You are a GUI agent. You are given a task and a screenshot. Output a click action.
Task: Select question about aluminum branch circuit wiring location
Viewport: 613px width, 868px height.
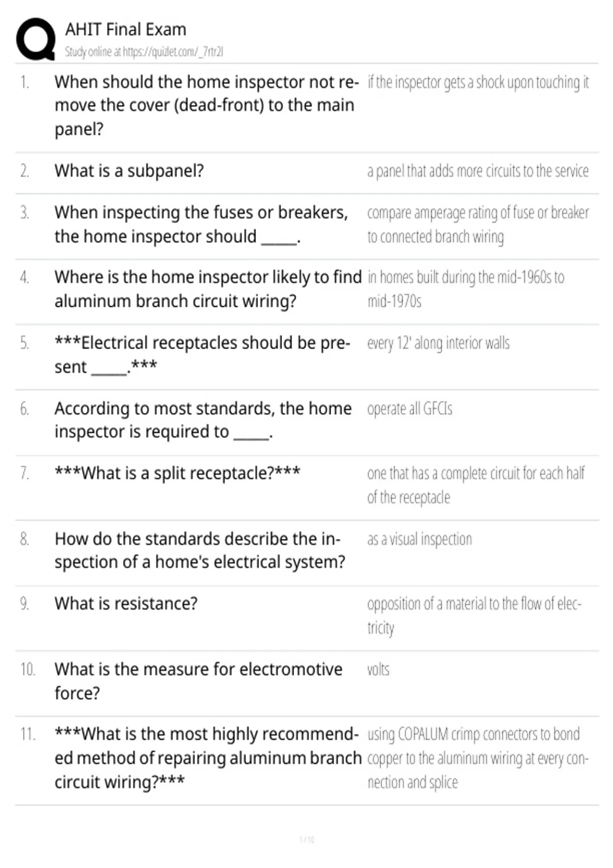208,289
